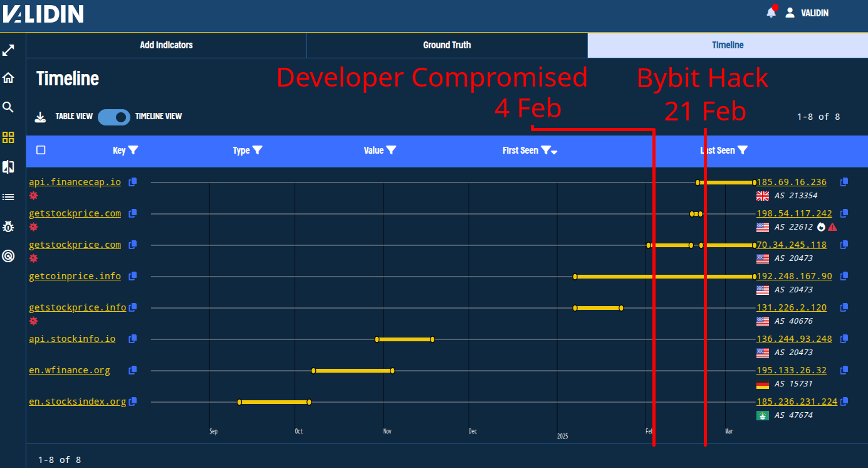Open the bug icon in the sidebar
The height and width of the screenshot is (468, 868).
[x=8, y=226]
